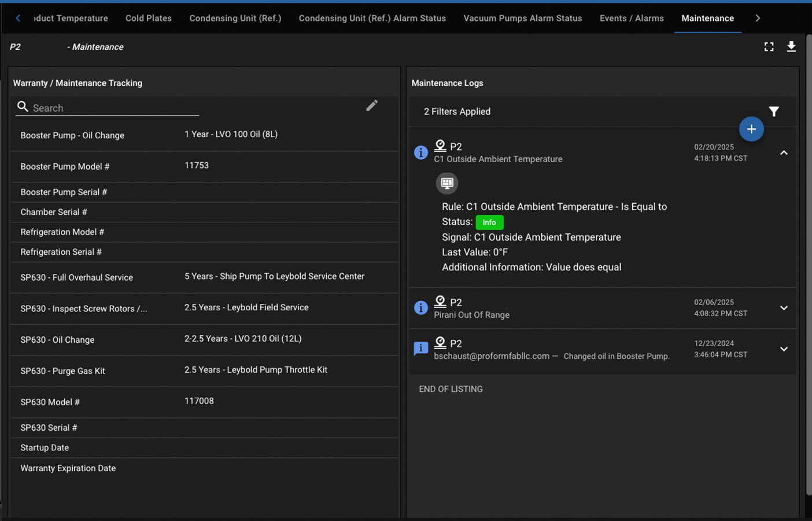
Task: Switch to the Events / Alarms tab
Action: click(632, 18)
